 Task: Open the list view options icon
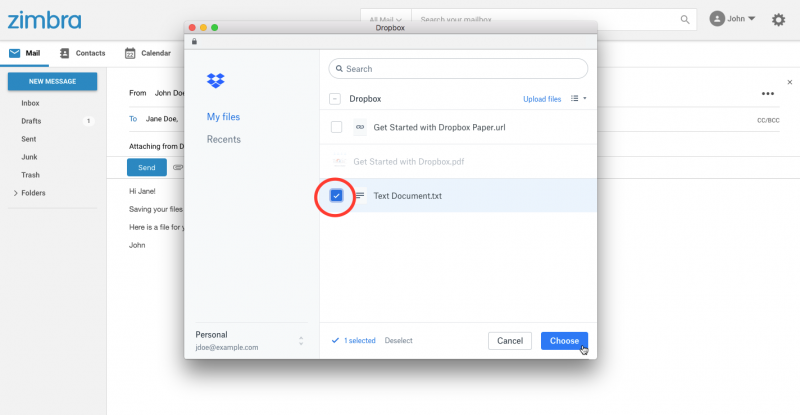(574, 98)
